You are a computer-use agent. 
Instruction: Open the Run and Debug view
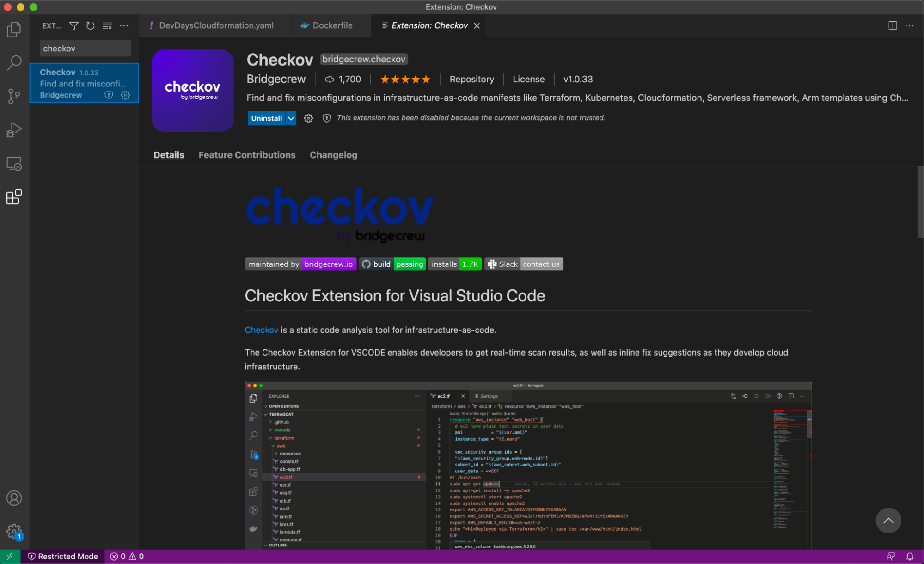tap(14, 130)
